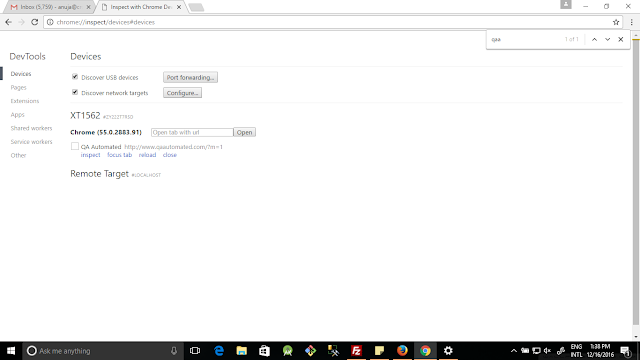Open Firefox from taskbar
The height and width of the screenshot is (360, 640).
point(402,351)
